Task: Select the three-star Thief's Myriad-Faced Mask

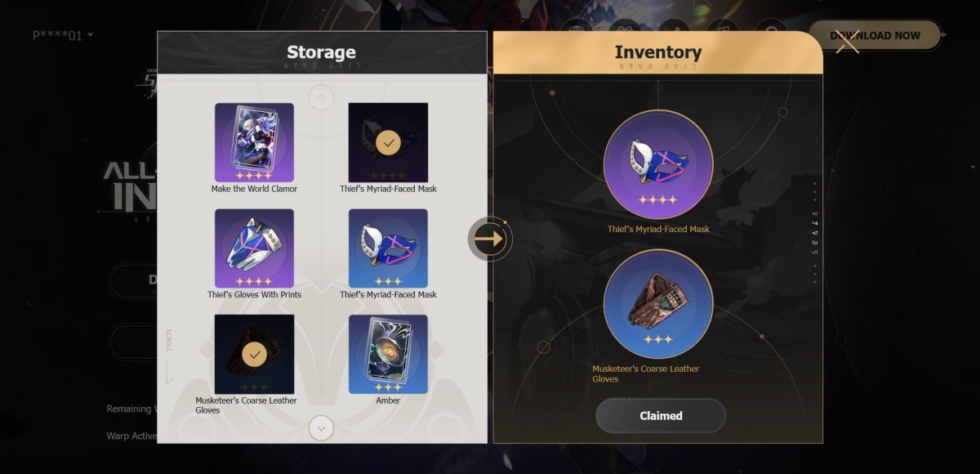Action: tap(388, 248)
